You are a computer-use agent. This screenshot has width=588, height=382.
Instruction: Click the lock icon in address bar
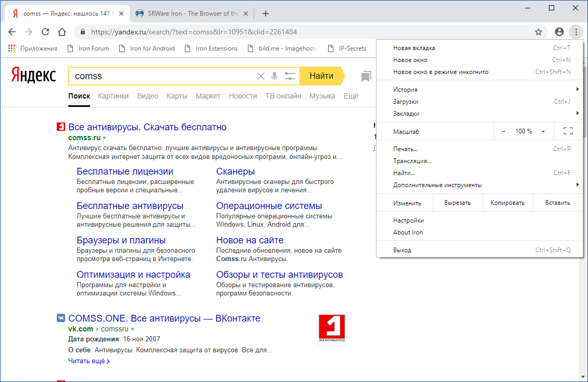point(82,32)
